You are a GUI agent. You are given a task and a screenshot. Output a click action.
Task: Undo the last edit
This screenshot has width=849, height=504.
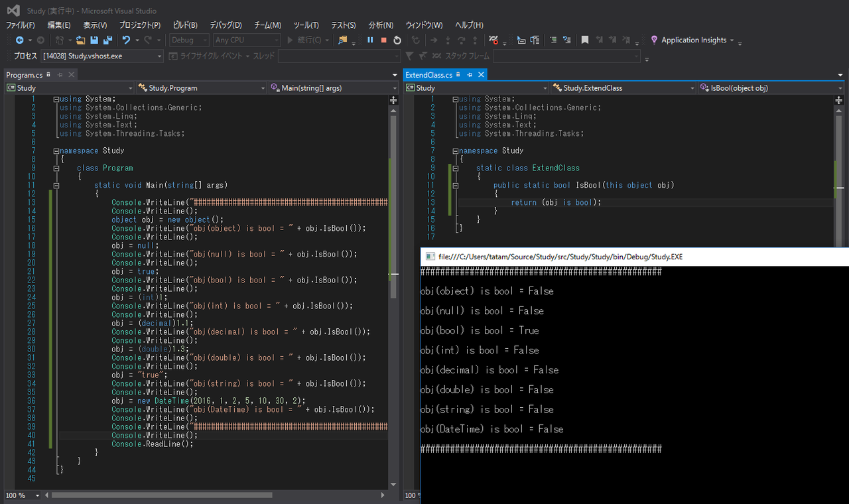[126, 40]
